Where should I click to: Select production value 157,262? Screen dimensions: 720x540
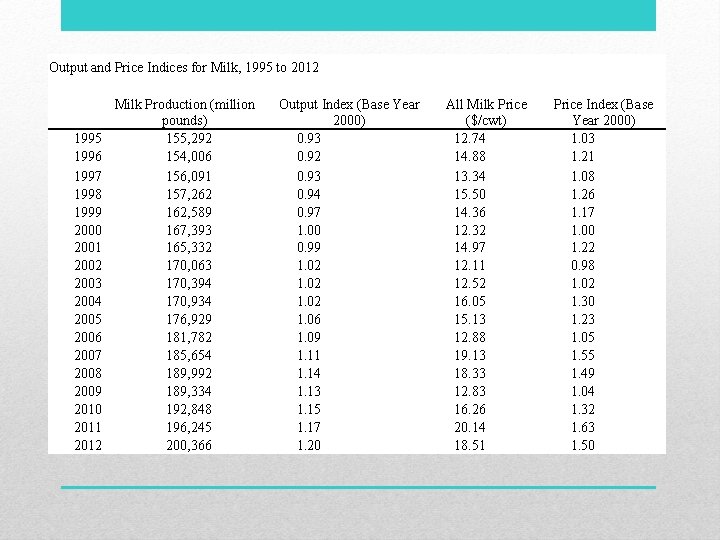(189, 194)
